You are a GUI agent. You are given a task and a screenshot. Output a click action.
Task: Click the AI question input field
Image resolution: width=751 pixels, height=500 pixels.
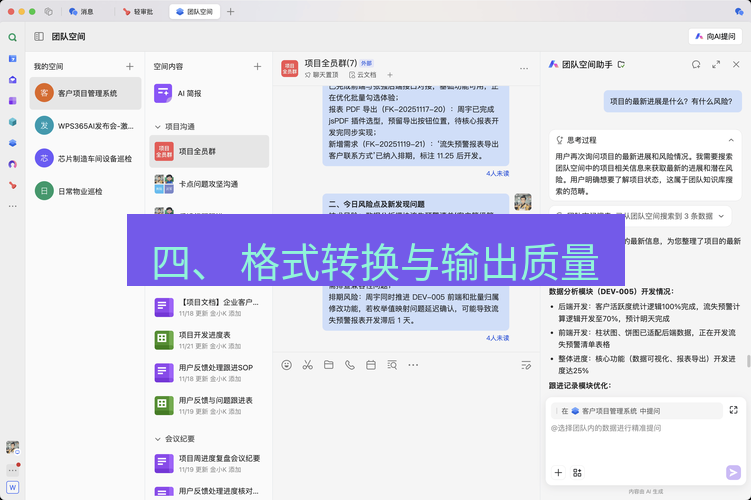coord(644,441)
